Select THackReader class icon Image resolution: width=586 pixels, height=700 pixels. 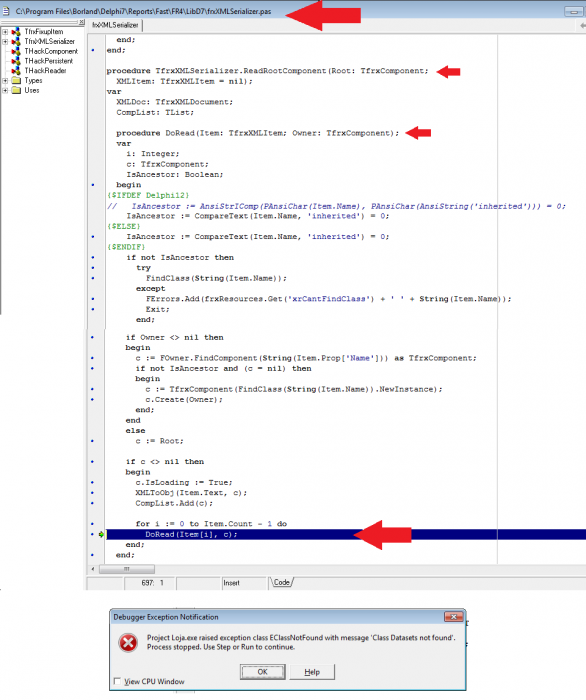point(16,71)
